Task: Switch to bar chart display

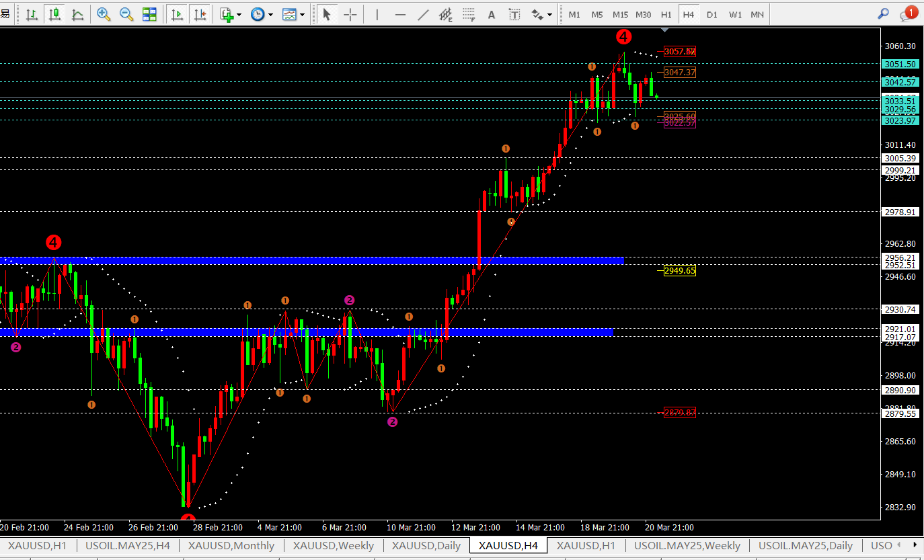Action: (x=32, y=14)
